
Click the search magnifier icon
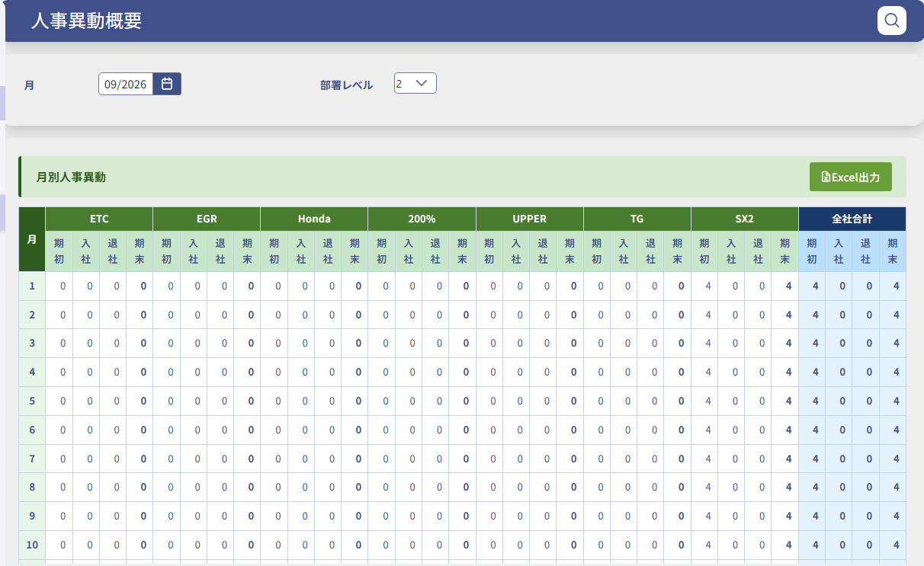point(891,21)
